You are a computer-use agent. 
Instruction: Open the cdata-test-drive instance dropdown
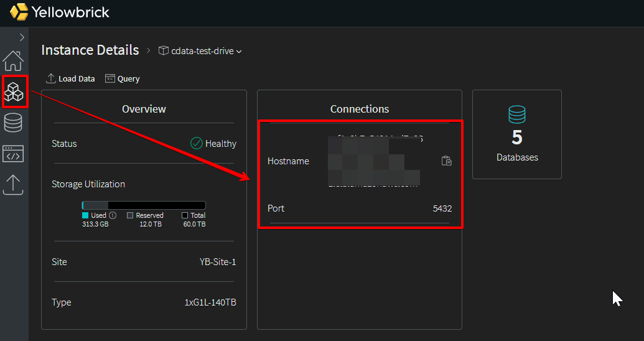pos(200,51)
